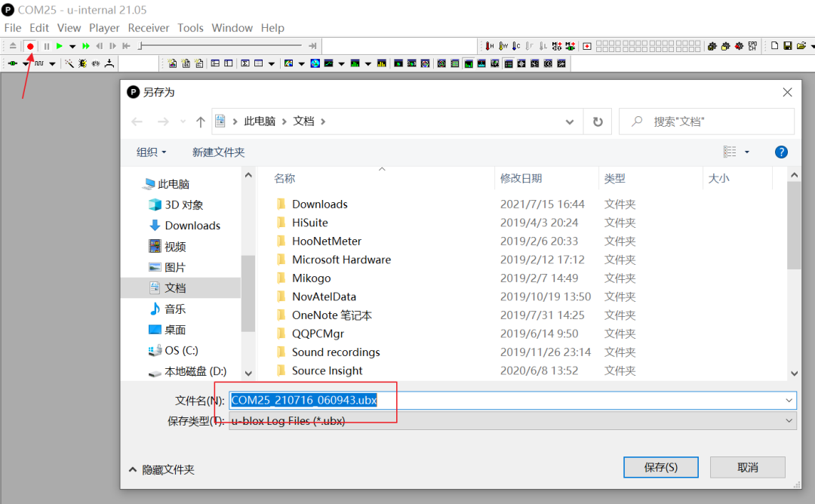Click the 搜索"文档" search box

pyautogui.click(x=706, y=121)
